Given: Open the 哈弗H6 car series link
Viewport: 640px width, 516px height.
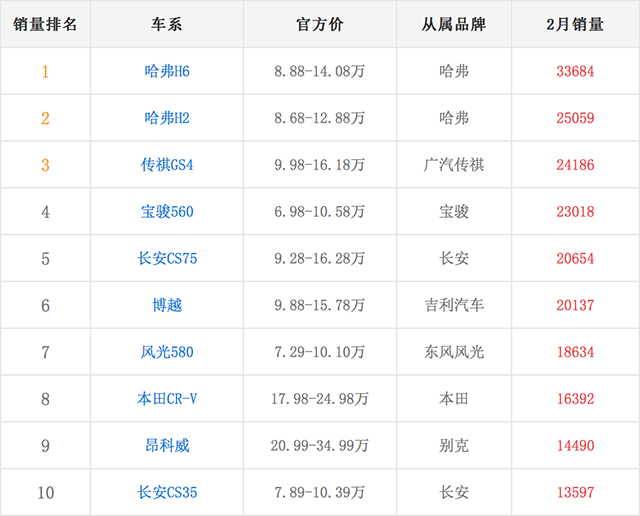Looking at the screenshot, I should [167, 71].
